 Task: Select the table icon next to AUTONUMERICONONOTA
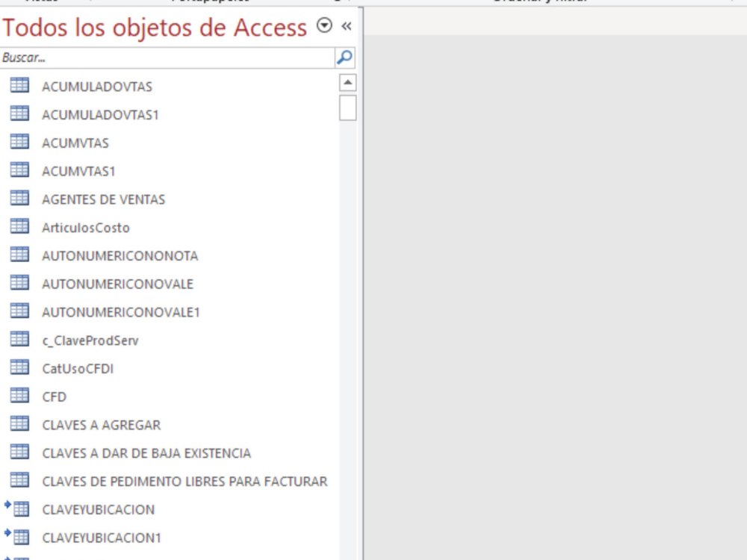coord(19,255)
